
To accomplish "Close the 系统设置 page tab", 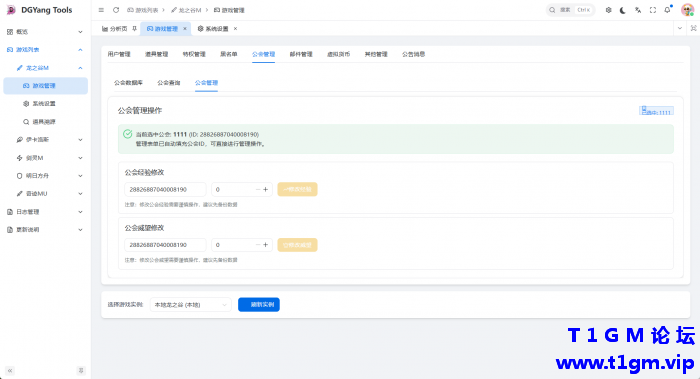I will pos(235,29).
